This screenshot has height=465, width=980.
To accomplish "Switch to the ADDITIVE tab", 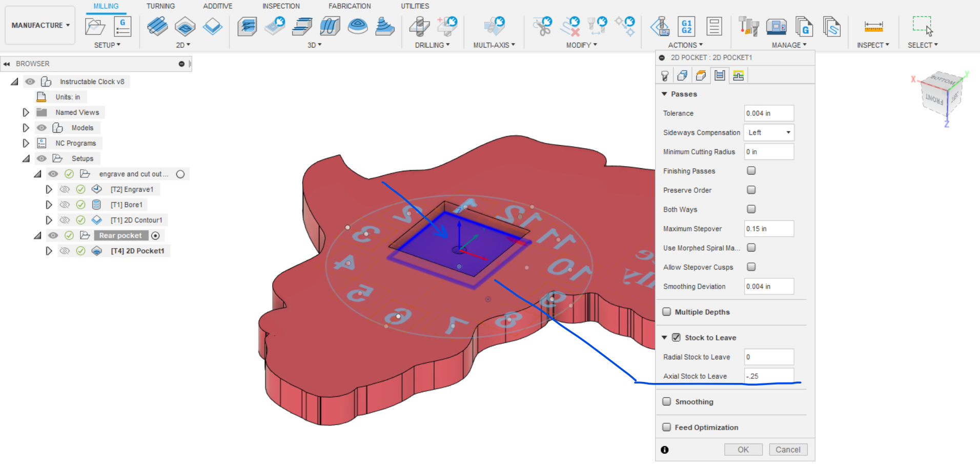I will [217, 6].
